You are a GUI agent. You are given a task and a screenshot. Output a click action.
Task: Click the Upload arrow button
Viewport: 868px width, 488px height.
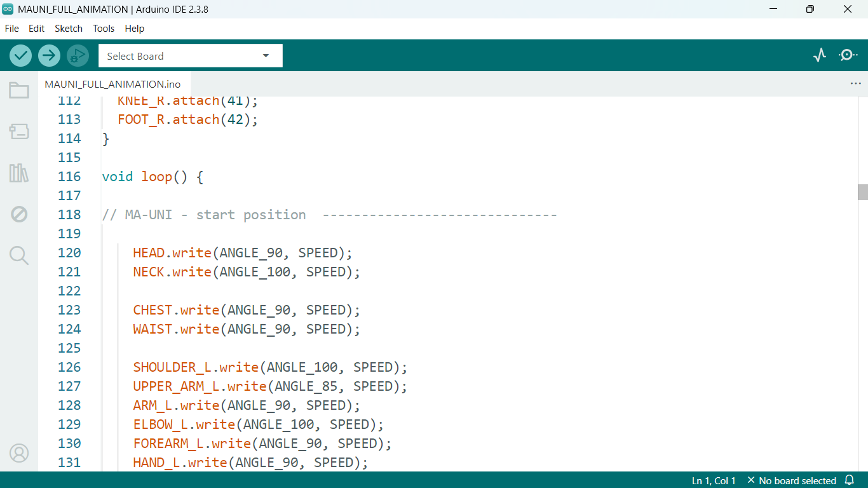tap(49, 56)
